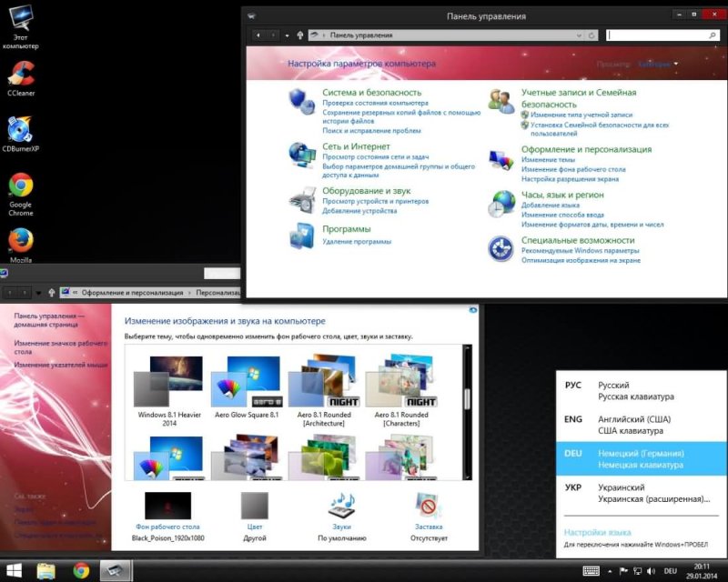Viewport: 728px width, 582px height.
Task: Open the network tray icon
Action: (638, 571)
